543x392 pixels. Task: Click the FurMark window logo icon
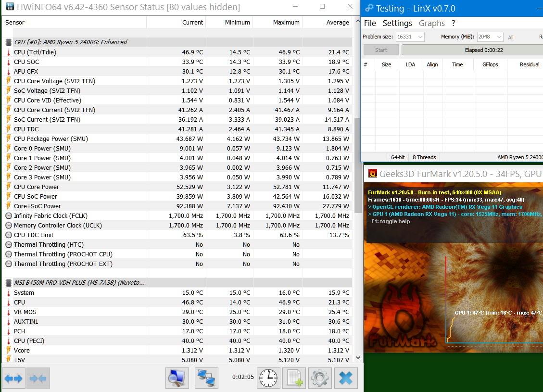[x=373, y=174]
